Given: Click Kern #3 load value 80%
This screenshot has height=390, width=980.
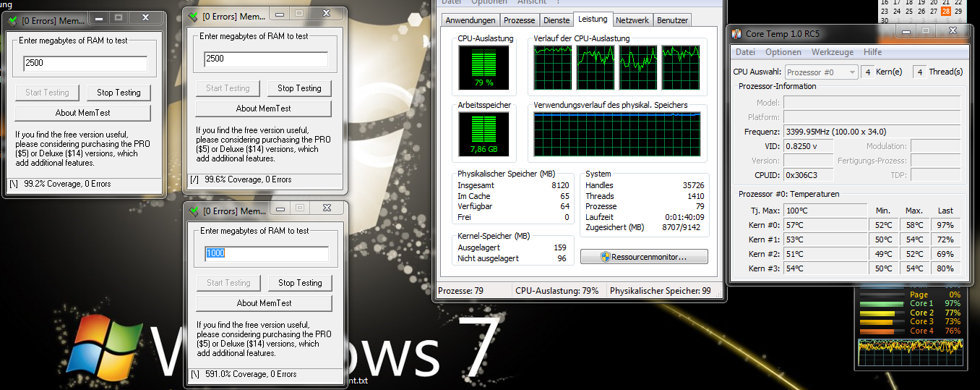Looking at the screenshot, I should (x=945, y=268).
